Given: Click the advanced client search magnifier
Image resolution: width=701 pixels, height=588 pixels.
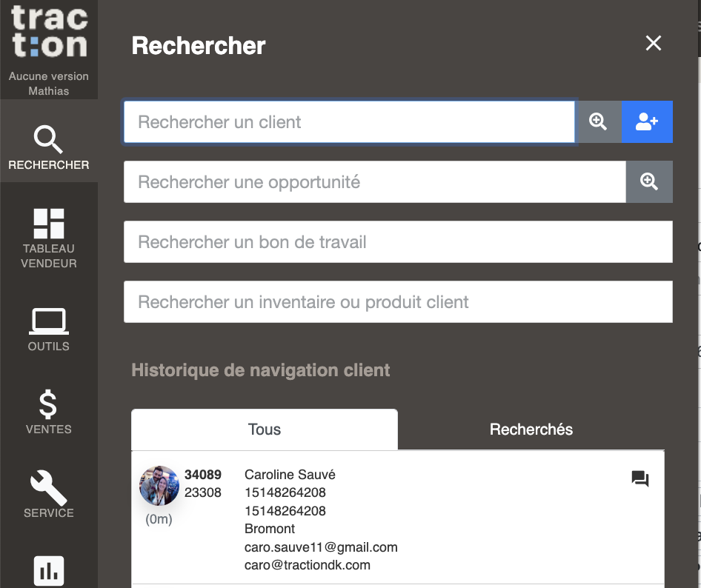Looking at the screenshot, I should click(x=598, y=122).
